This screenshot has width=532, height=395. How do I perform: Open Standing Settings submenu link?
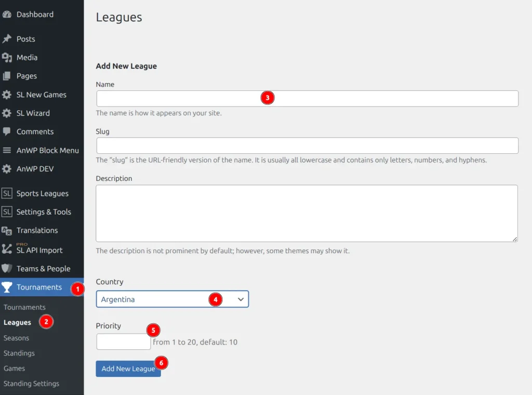[31, 384]
